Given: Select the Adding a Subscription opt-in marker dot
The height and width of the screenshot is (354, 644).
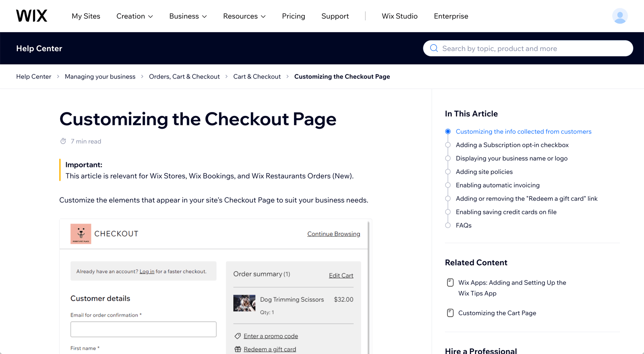Looking at the screenshot, I should click(448, 145).
